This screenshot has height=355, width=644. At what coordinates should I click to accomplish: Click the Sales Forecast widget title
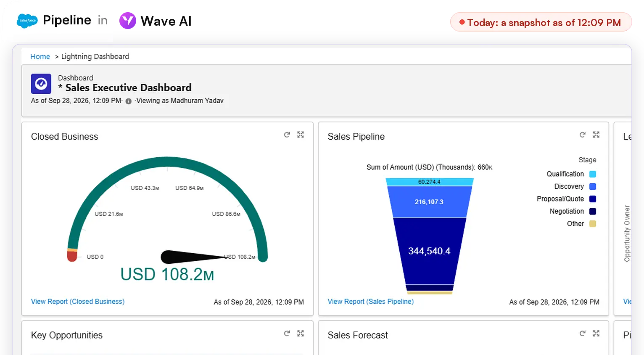click(358, 335)
